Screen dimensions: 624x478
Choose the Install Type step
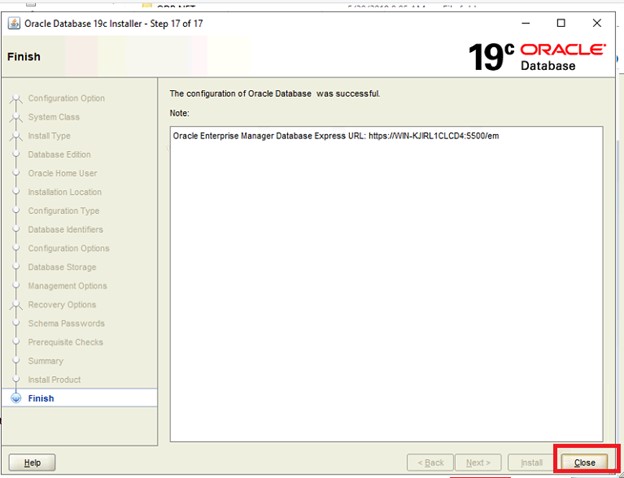point(49,136)
